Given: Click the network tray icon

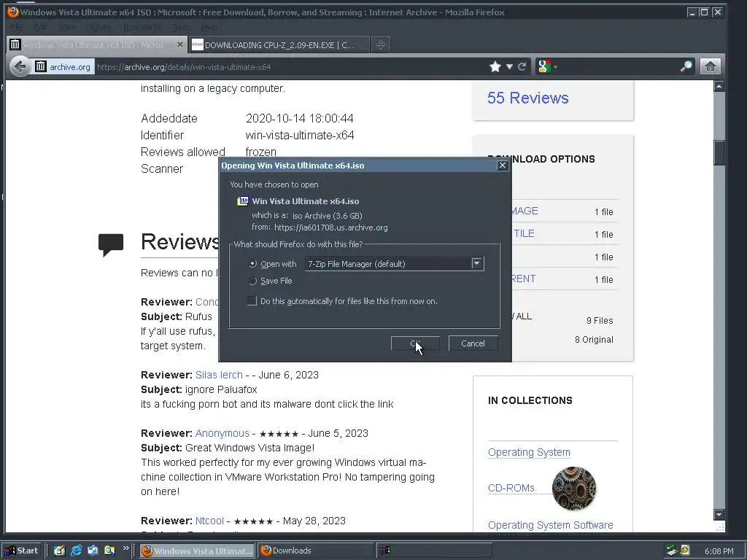Looking at the screenshot, I should click(672, 551).
